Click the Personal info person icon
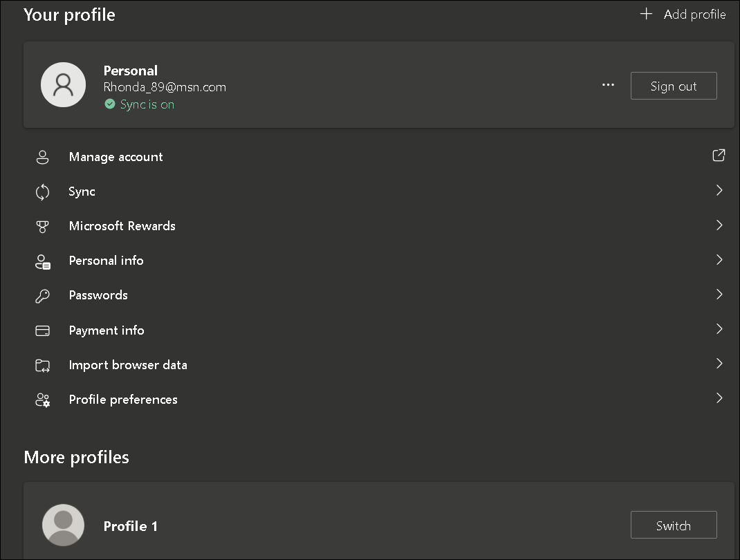Viewport: 740px width, 560px height. coord(42,260)
